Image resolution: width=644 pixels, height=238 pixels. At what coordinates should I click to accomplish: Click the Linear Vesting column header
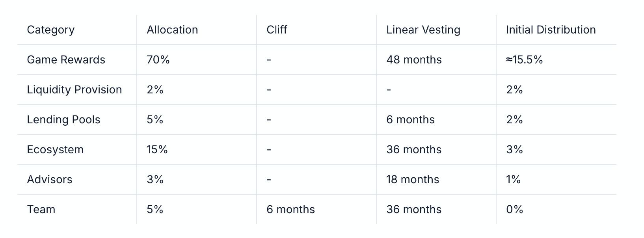(423, 30)
